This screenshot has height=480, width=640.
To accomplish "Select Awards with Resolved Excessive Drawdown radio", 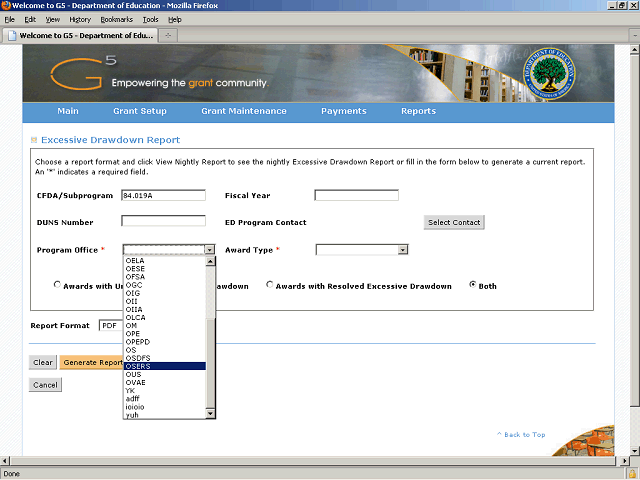I will (269, 284).
